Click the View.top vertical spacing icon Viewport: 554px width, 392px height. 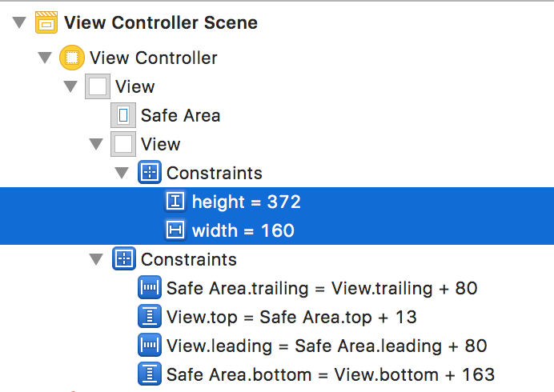tap(150, 317)
